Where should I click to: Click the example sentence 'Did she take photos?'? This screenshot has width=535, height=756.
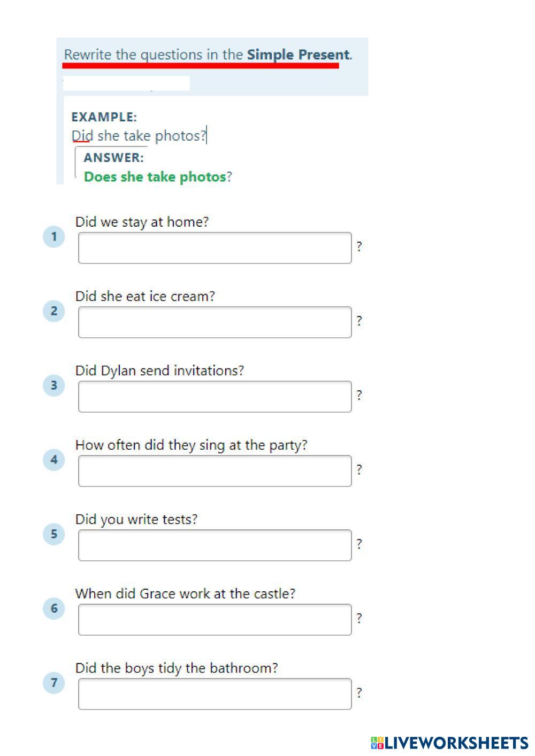139,136
